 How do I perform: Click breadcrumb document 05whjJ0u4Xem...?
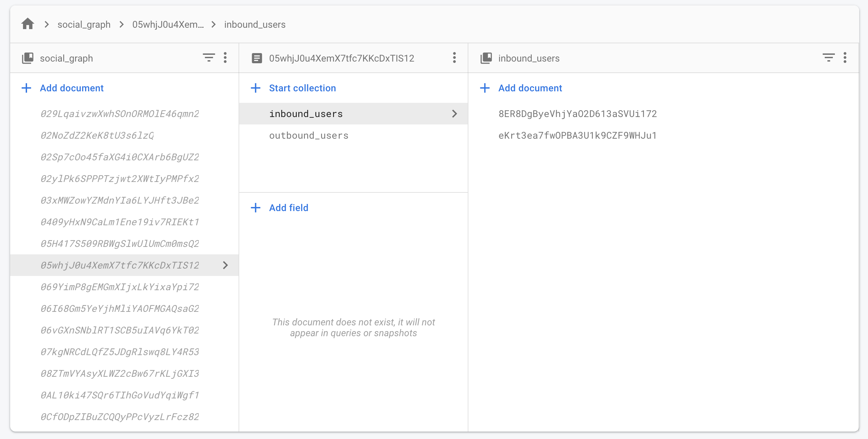(x=168, y=24)
